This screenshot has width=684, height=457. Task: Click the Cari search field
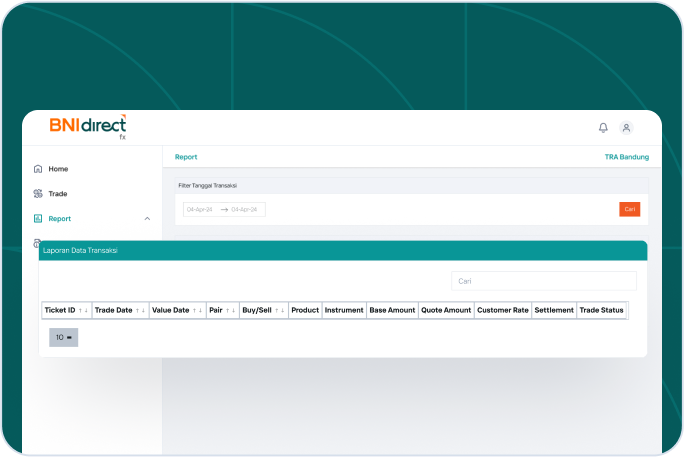point(543,281)
